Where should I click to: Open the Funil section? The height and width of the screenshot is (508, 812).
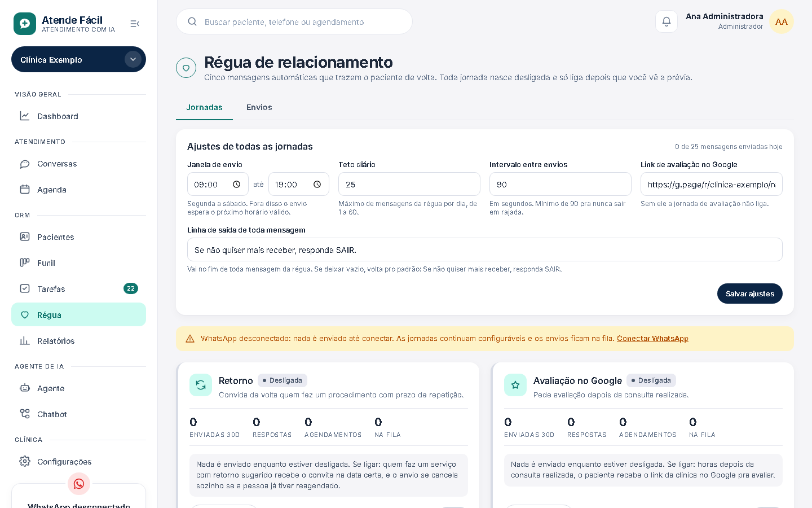click(x=78, y=263)
